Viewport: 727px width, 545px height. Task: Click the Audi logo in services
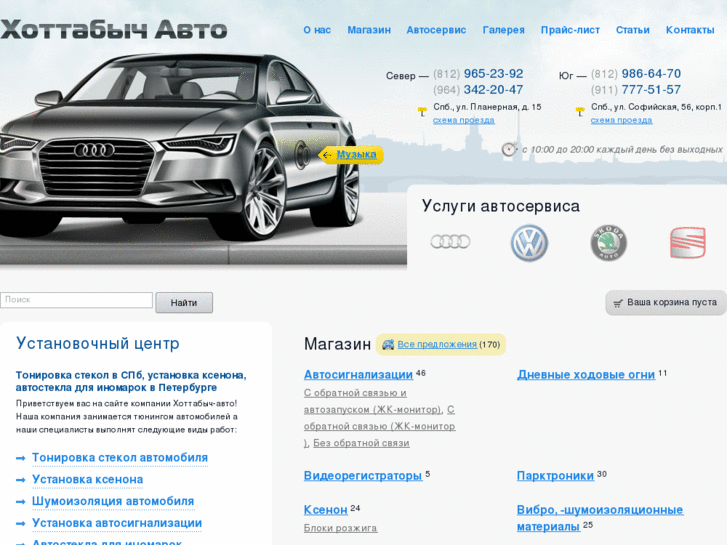[x=450, y=242]
